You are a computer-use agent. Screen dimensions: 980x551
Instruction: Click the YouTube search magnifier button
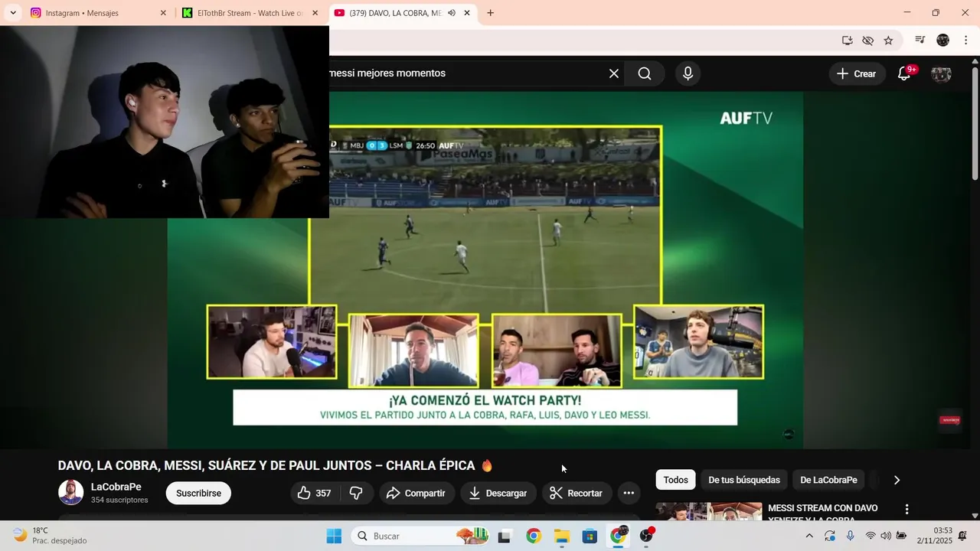[645, 73]
